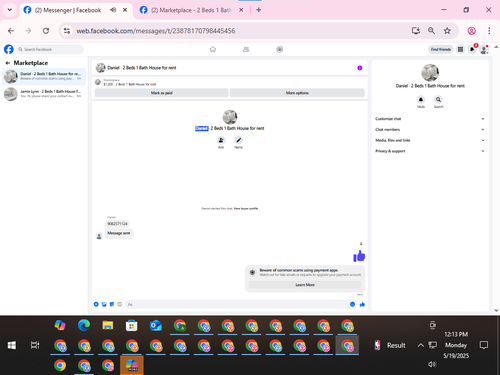500x375 pixels.
Task: Open the Friends icon in top navigation
Action: tap(246, 49)
